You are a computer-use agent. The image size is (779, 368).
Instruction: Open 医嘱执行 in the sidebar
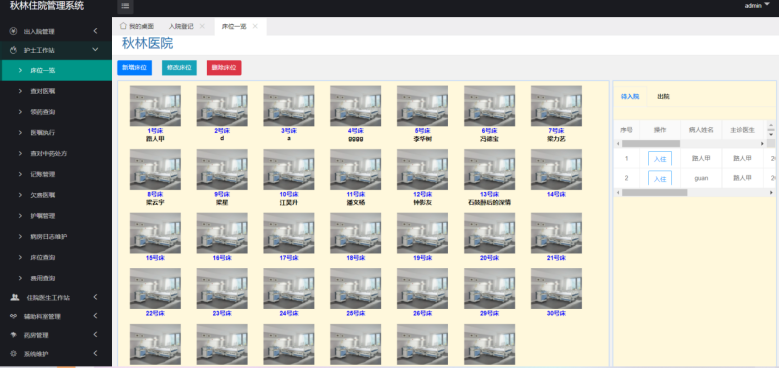56,133
